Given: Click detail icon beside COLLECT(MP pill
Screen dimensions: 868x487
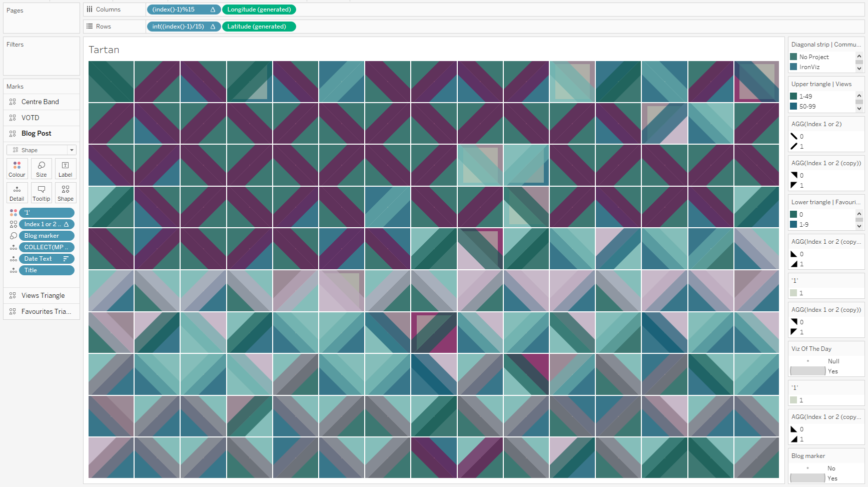Looking at the screenshot, I should tap(14, 247).
